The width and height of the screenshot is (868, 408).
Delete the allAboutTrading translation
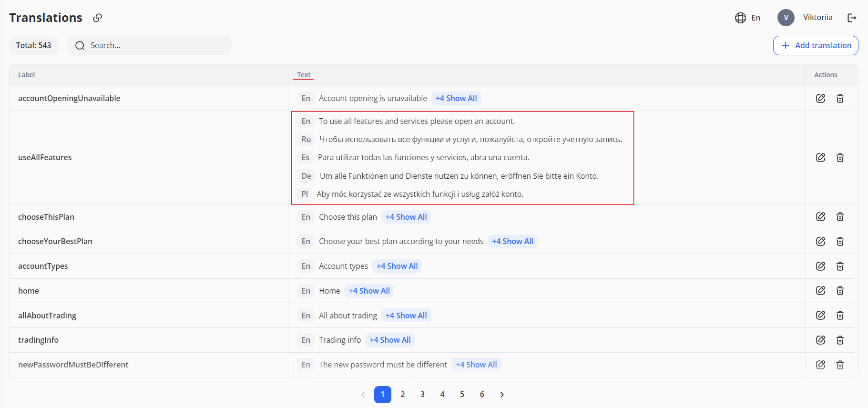[840, 315]
